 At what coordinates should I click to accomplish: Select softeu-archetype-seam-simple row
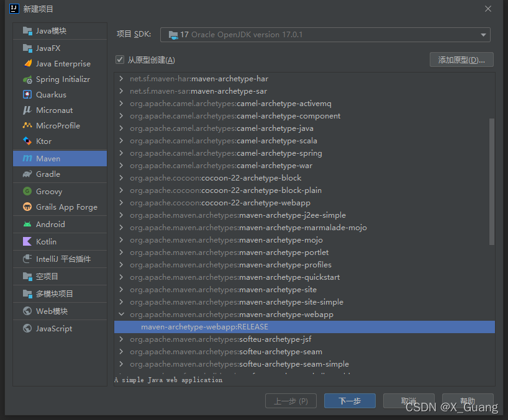[x=304, y=364]
